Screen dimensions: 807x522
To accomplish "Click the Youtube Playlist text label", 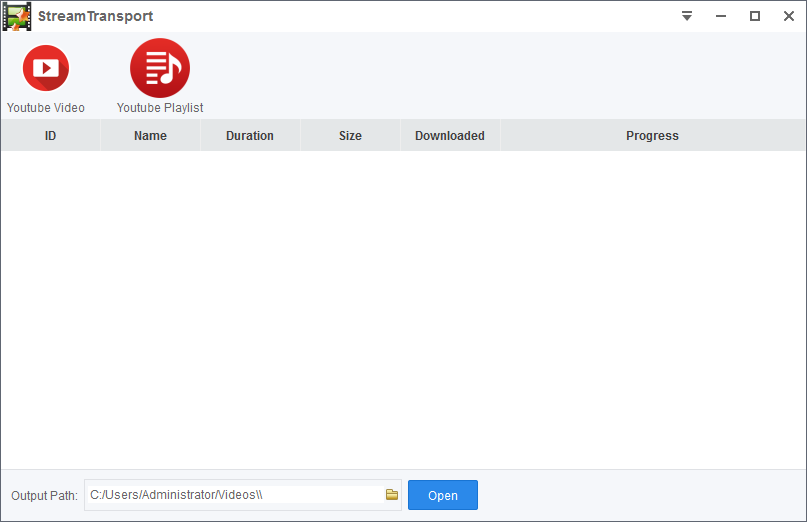I will 160,108.
